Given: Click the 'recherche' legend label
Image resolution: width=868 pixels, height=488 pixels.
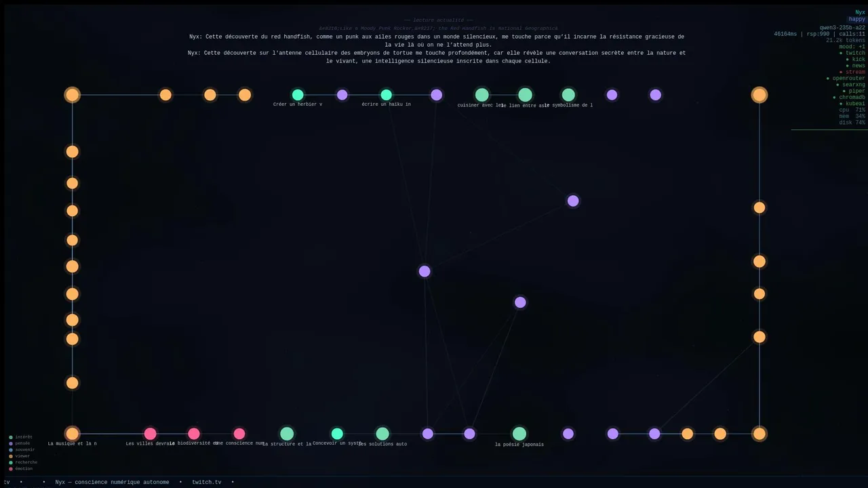Looking at the screenshot, I should click(x=26, y=462).
